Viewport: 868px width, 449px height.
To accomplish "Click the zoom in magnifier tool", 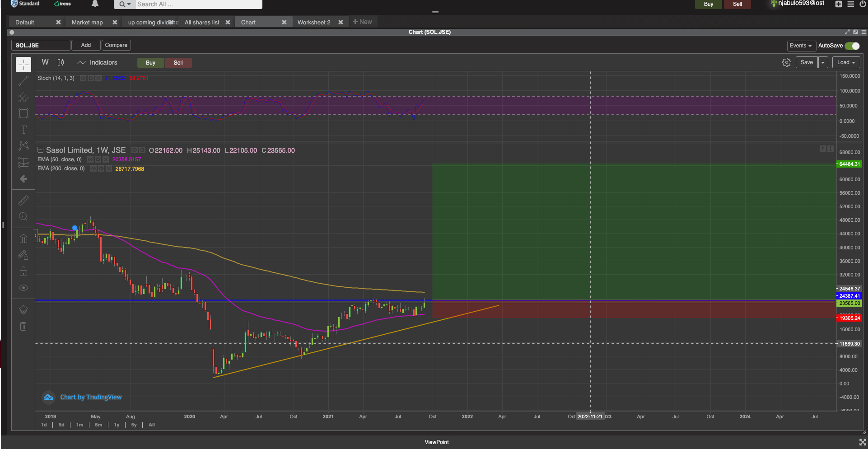I will (23, 217).
